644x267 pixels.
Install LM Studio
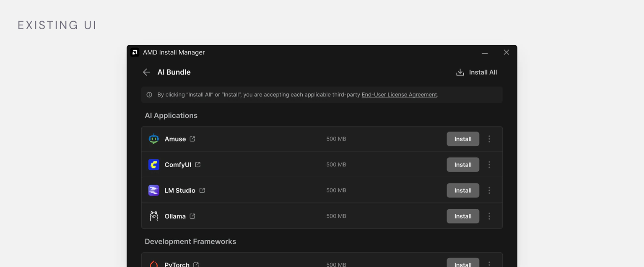tap(463, 190)
